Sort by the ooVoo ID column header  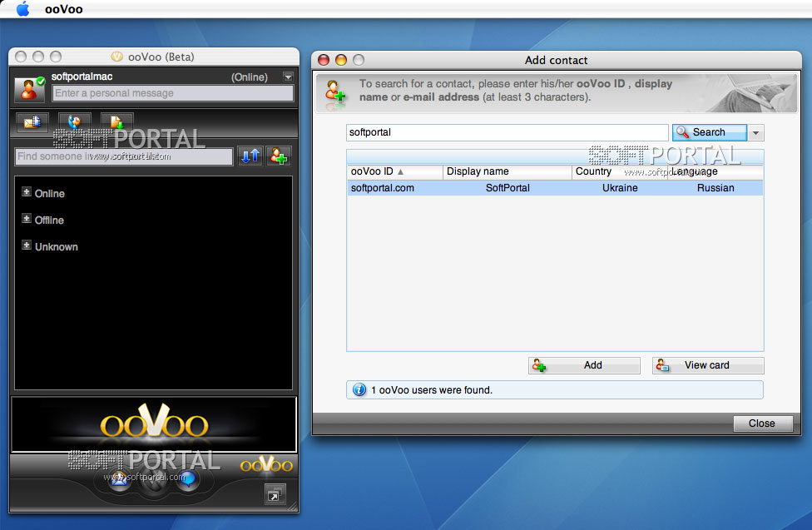[394, 171]
